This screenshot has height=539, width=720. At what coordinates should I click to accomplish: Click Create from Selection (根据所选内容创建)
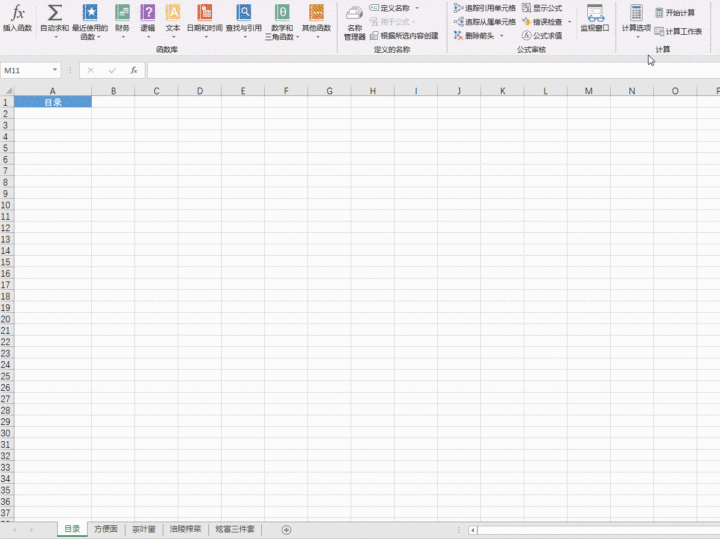(404, 35)
